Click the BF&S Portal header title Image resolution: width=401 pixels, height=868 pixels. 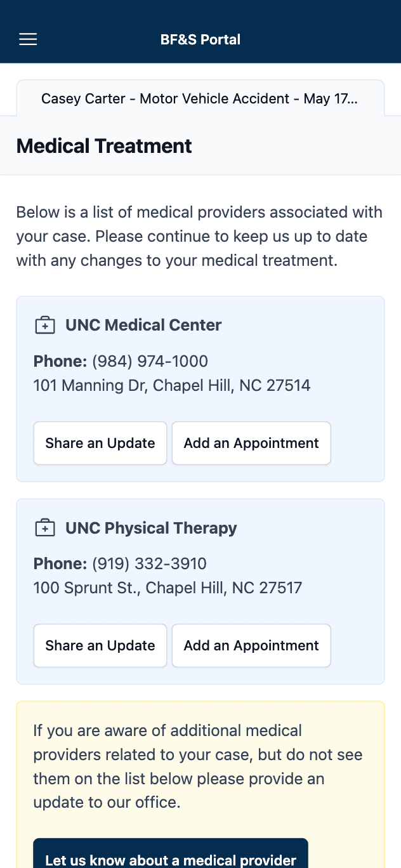[x=201, y=39]
